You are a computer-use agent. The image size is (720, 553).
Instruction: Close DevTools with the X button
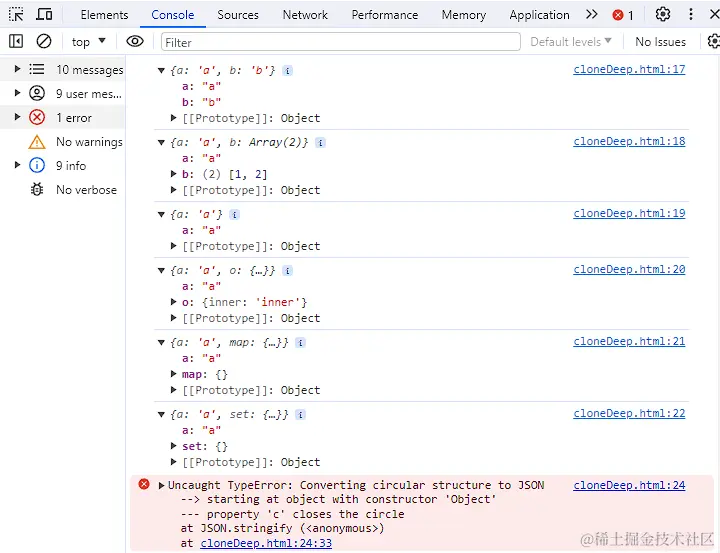click(x=714, y=14)
